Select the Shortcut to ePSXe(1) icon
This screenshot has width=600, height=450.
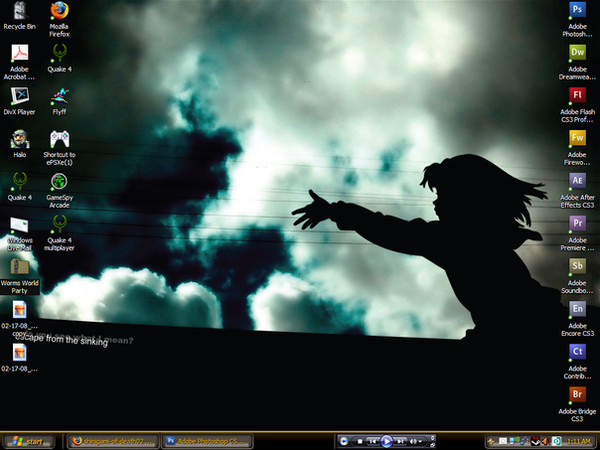59,148
